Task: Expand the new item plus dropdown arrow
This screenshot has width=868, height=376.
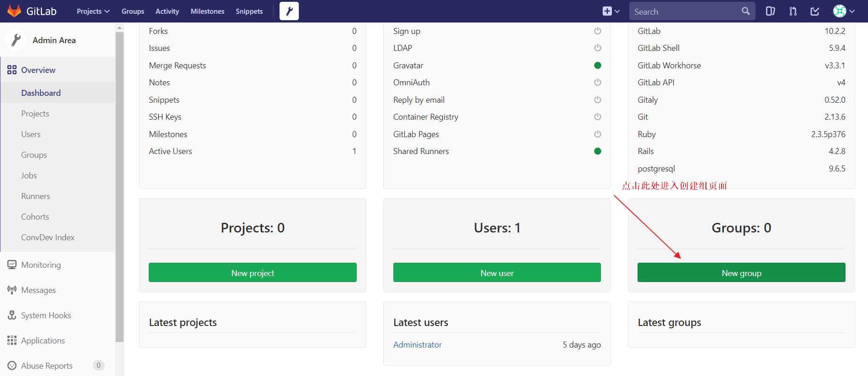Action: tap(617, 11)
